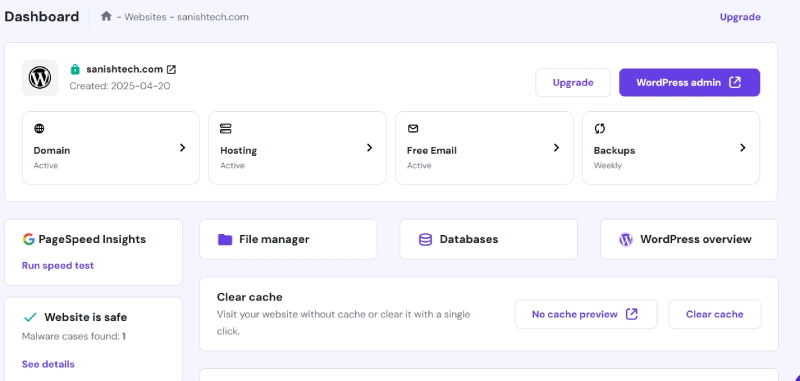Click external link icon in No cache preview
The image size is (800, 381).
[x=632, y=314]
